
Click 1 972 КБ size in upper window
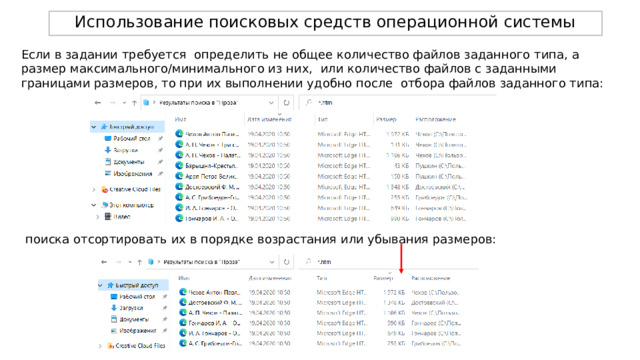pyautogui.click(x=397, y=134)
